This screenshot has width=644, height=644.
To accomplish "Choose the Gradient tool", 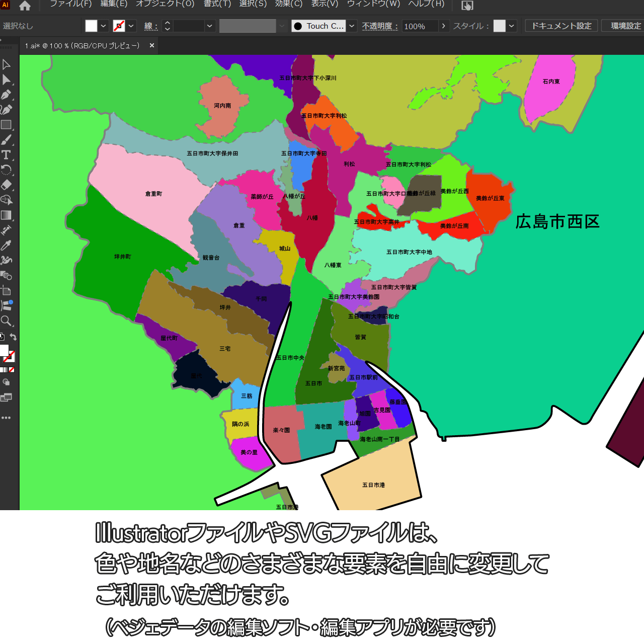I will (6, 215).
